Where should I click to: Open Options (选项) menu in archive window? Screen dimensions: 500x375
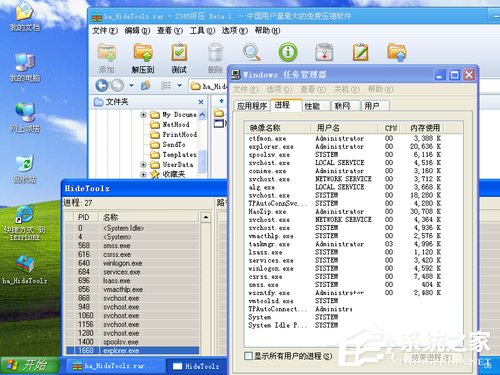pos(235,31)
